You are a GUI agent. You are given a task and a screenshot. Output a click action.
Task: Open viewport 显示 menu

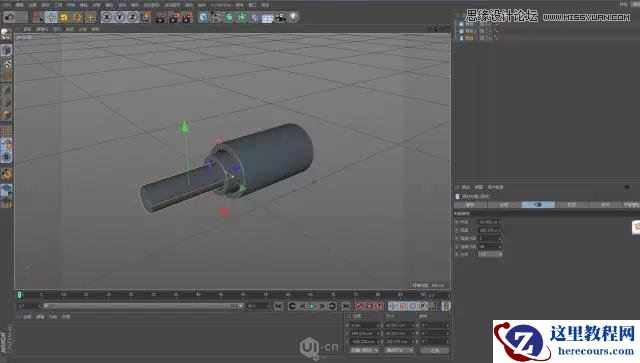pos(57,29)
